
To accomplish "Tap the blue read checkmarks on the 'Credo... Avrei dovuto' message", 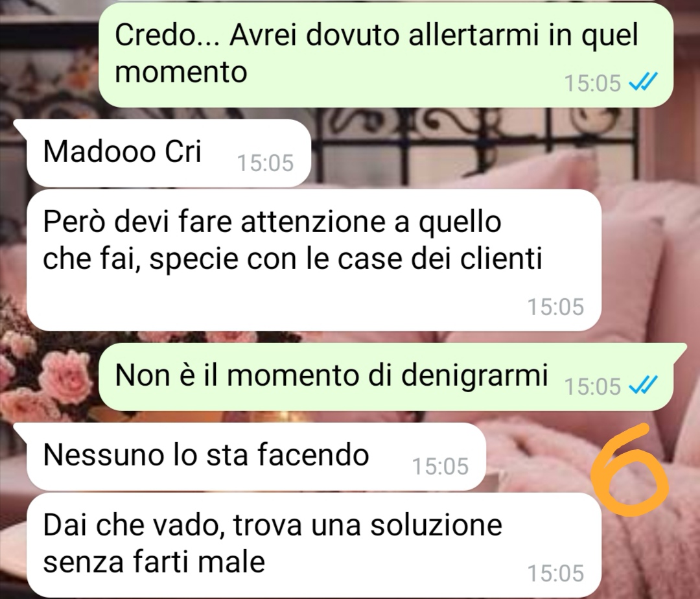I will tap(643, 82).
